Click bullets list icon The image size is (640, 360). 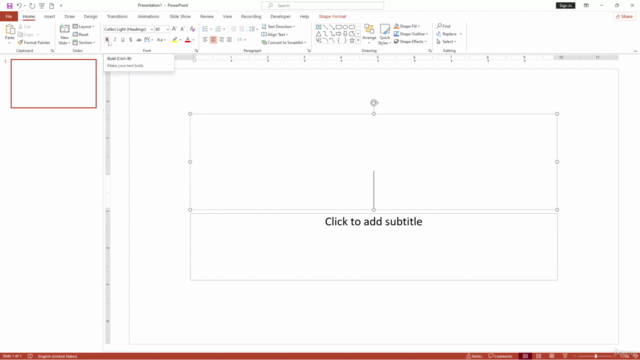(205, 29)
